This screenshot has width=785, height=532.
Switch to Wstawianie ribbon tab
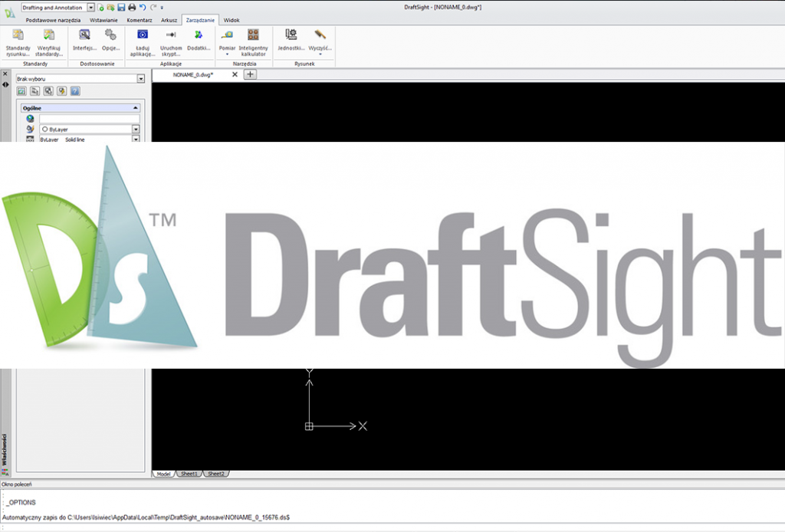[x=103, y=20]
